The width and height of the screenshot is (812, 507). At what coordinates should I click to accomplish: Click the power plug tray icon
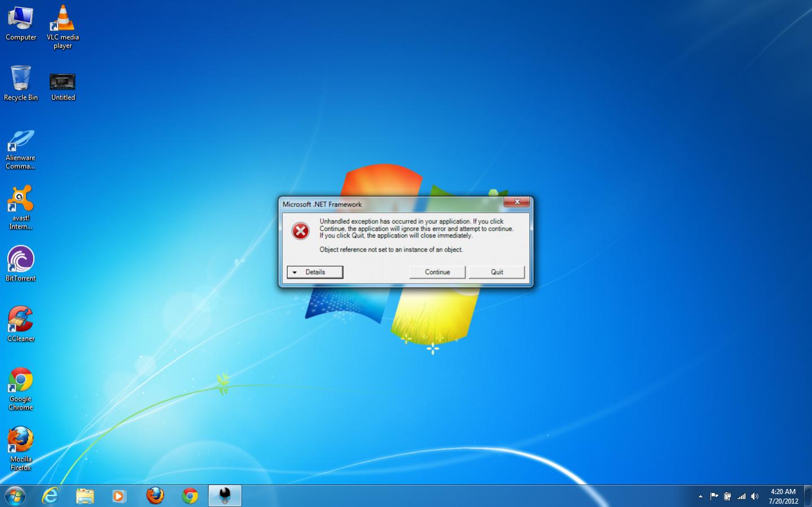(727, 496)
